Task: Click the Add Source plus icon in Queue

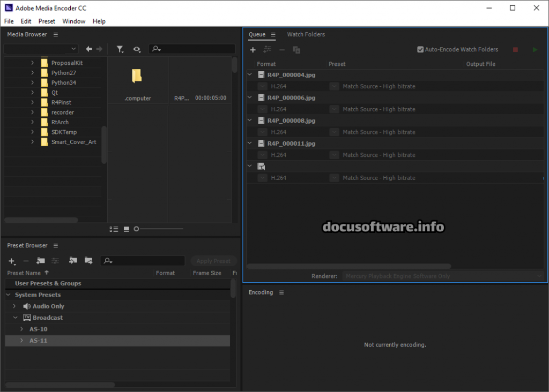Action: pos(253,50)
